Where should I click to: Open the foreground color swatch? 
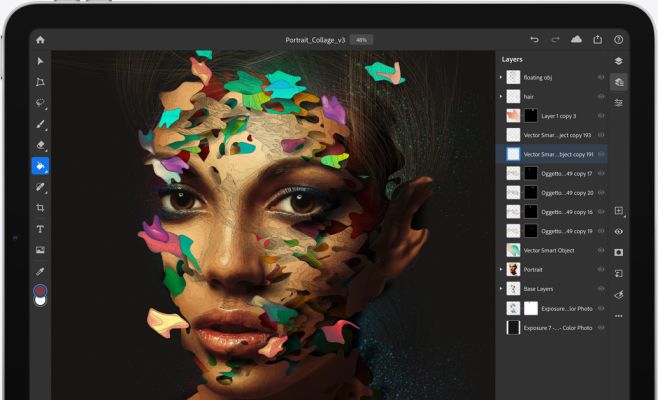coord(40,291)
